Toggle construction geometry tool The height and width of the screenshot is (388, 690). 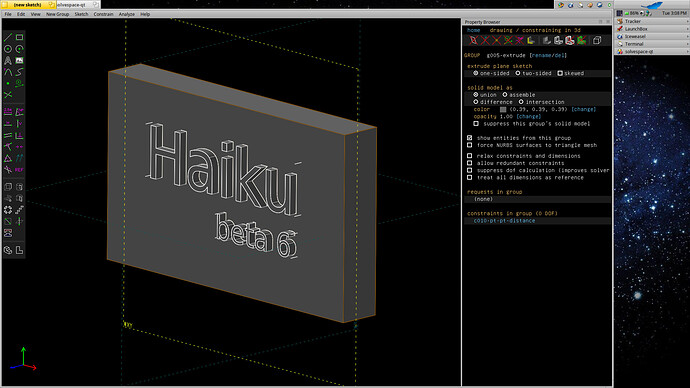(x=19, y=83)
